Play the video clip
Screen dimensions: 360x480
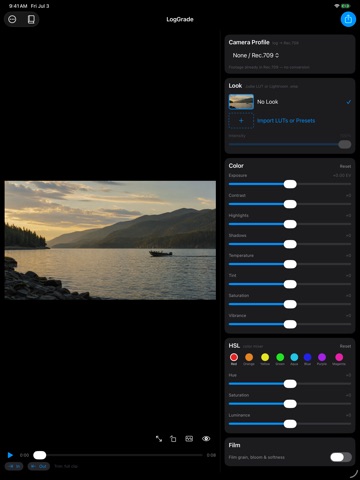[10, 455]
